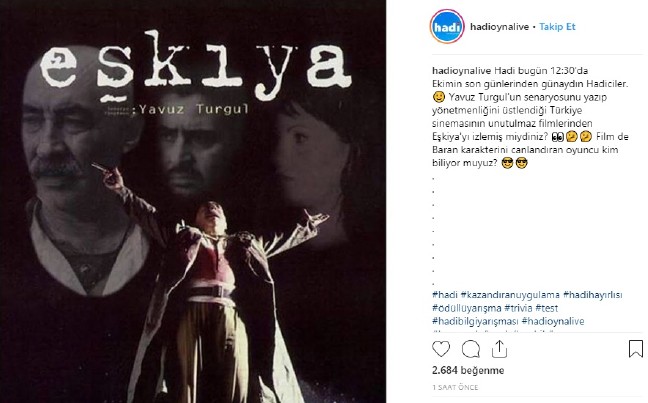This screenshot has width=648, height=403.
Task: Open comments with the speech bubble icon
Action: pos(471,349)
